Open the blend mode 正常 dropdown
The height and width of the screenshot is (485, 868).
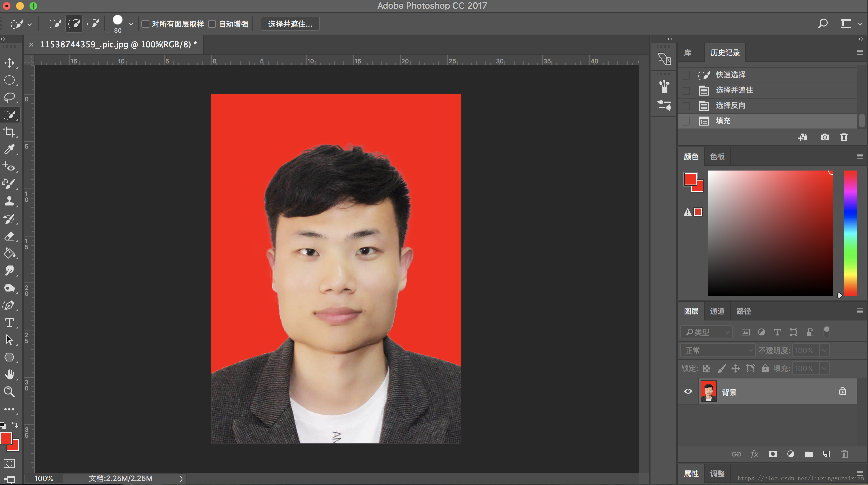click(718, 350)
